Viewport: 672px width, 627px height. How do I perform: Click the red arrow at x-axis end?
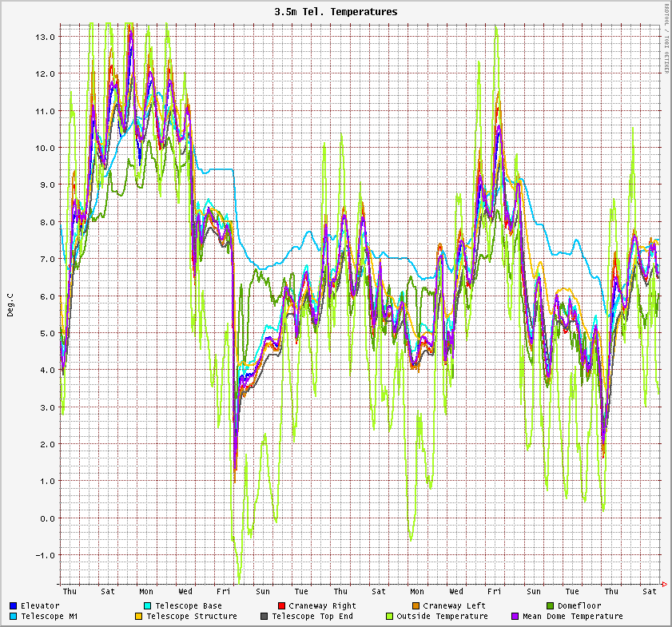tap(665, 582)
